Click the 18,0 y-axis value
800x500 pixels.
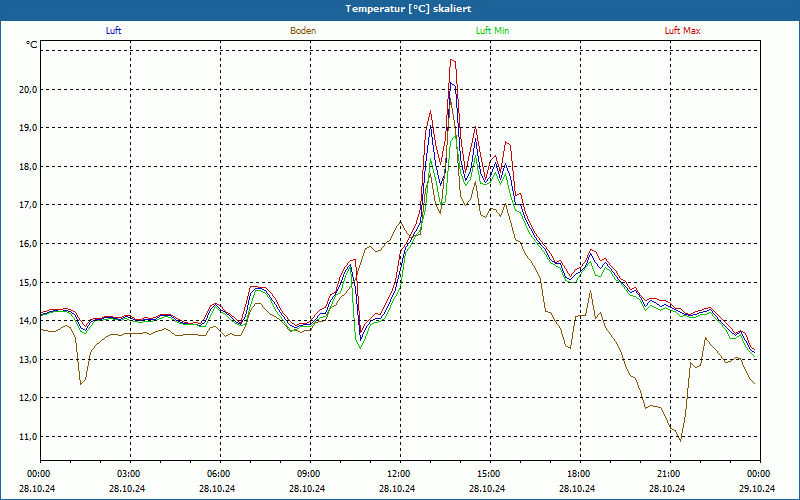tap(29, 166)
